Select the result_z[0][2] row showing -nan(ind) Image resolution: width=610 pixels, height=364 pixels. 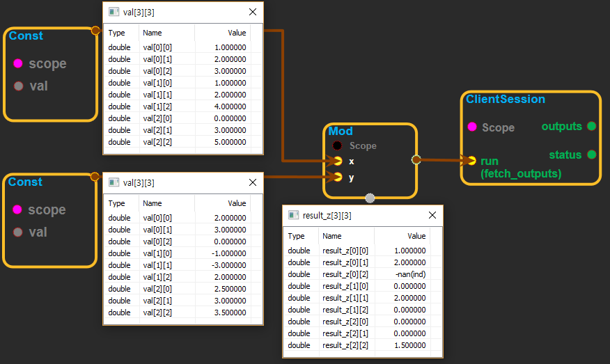click(362, 274)
